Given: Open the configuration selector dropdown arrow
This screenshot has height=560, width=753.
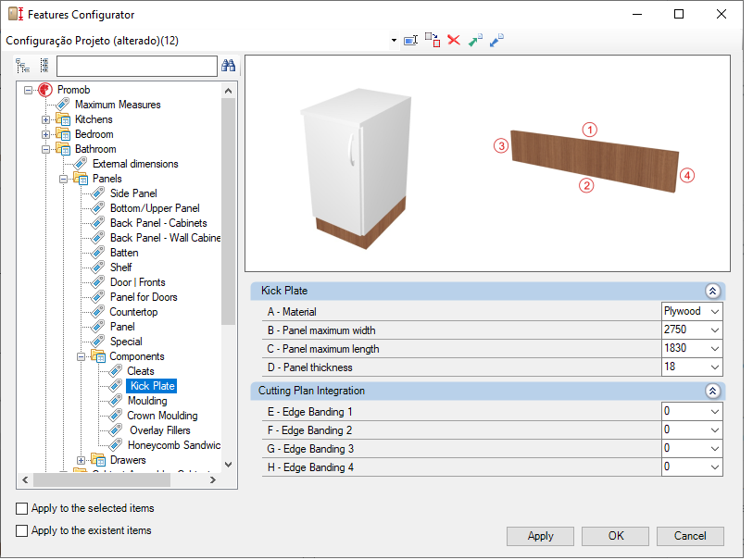Looking at the screenshot, I should pyautogui.click(x=394, y=41).
